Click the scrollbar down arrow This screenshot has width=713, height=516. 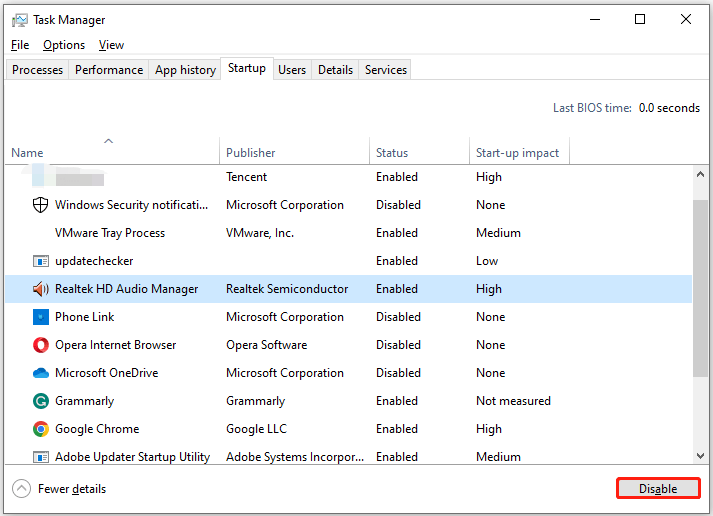[700, 456]
